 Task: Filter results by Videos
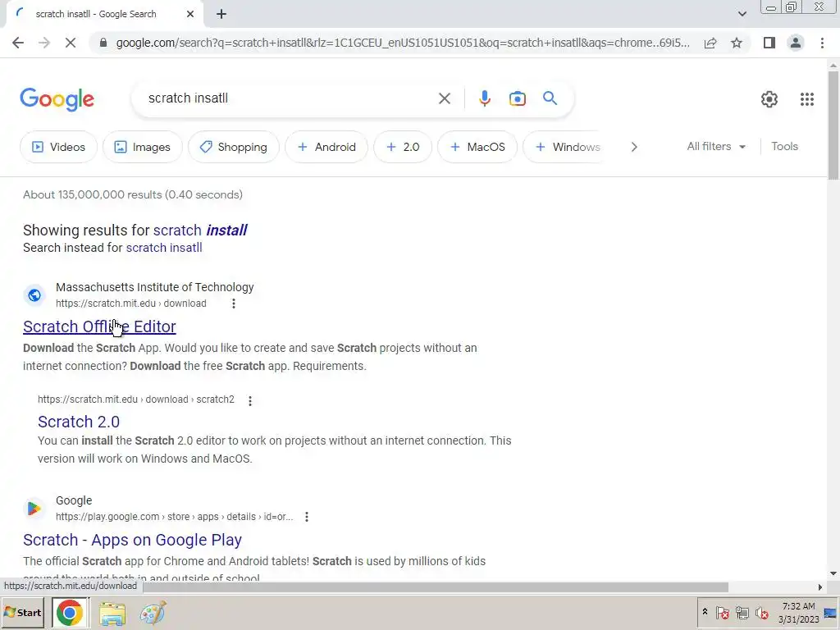[x=58, y=147]
